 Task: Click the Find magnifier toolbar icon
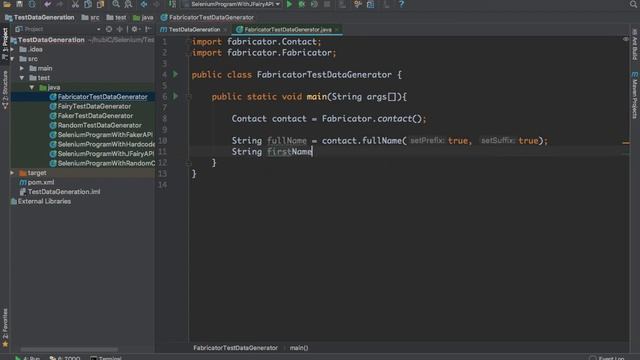point(116,4)
